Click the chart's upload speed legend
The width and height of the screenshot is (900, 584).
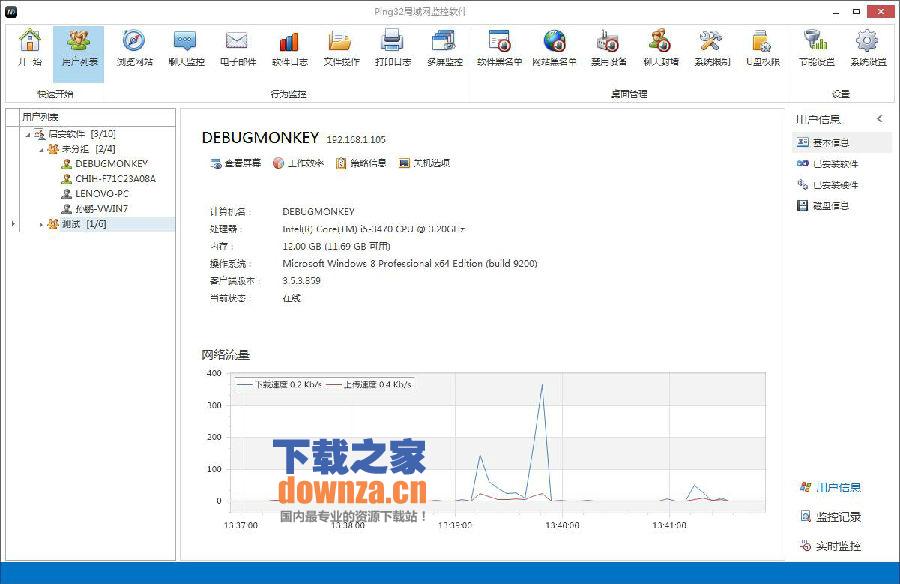coord(369,384)
